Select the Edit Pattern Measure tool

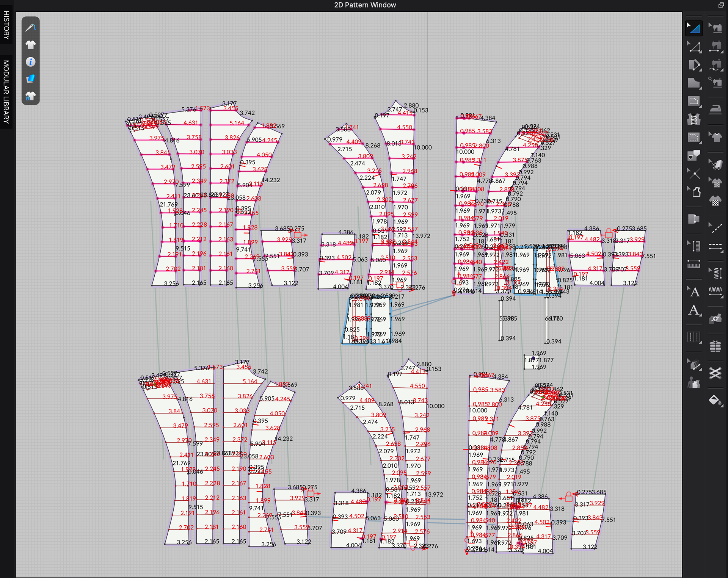tap(695, 246)
